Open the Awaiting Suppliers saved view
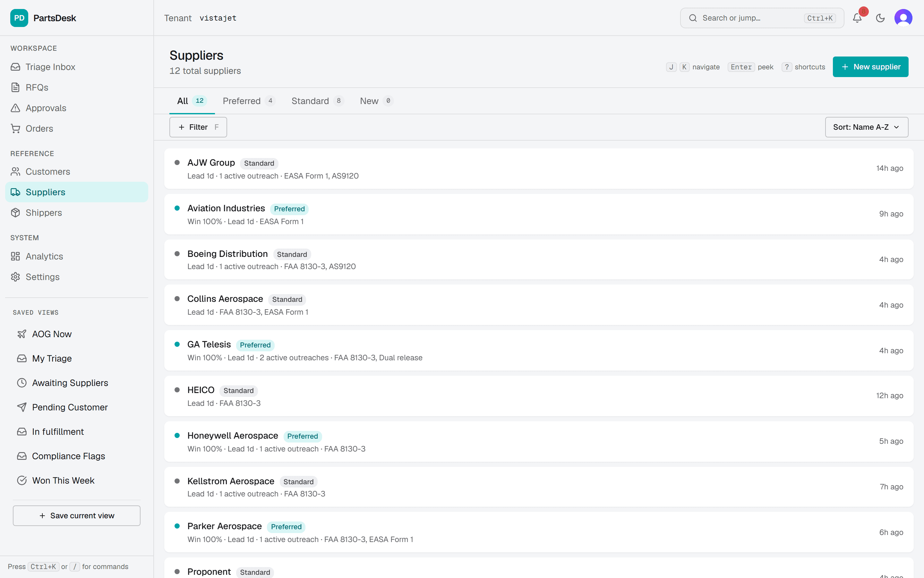The image size is (924, 578). (x=76, y=383)
